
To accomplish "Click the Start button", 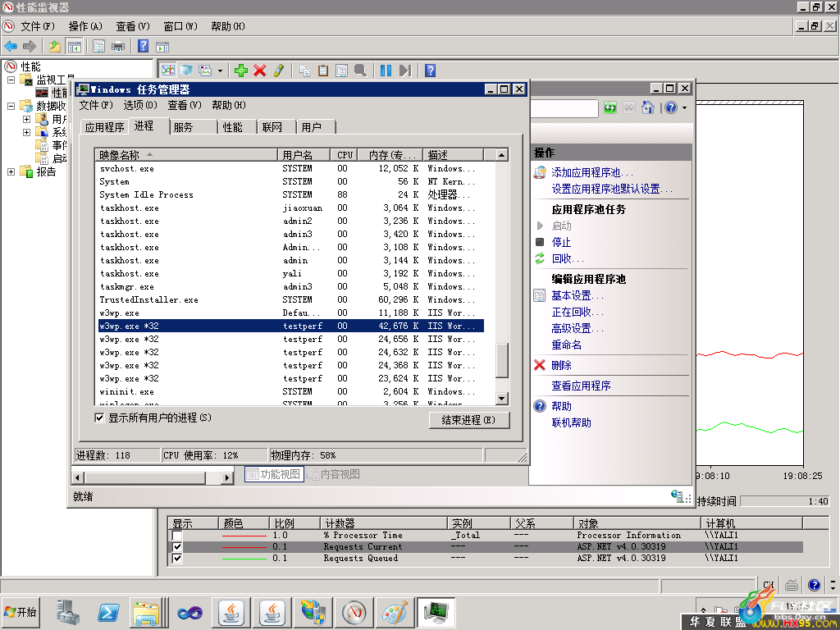I will click(x=21, y=612).
